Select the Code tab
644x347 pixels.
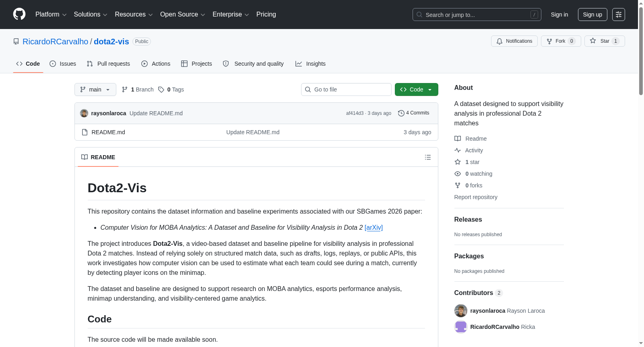(28, 64)
